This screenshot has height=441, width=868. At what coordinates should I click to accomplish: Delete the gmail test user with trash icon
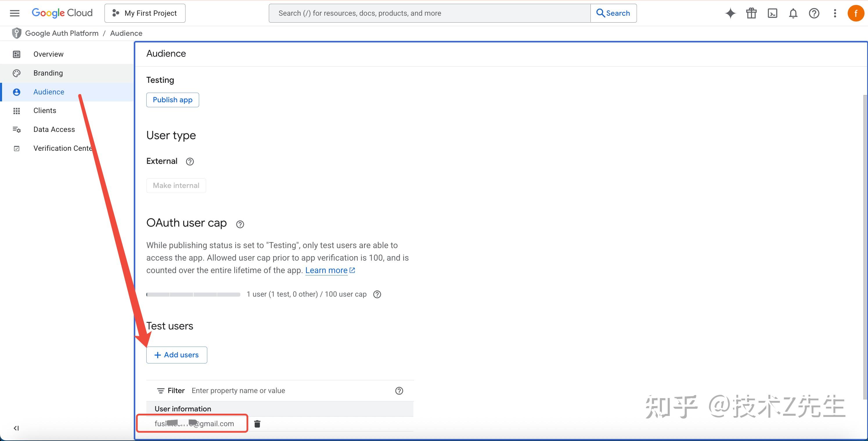[x=257, y=424]
